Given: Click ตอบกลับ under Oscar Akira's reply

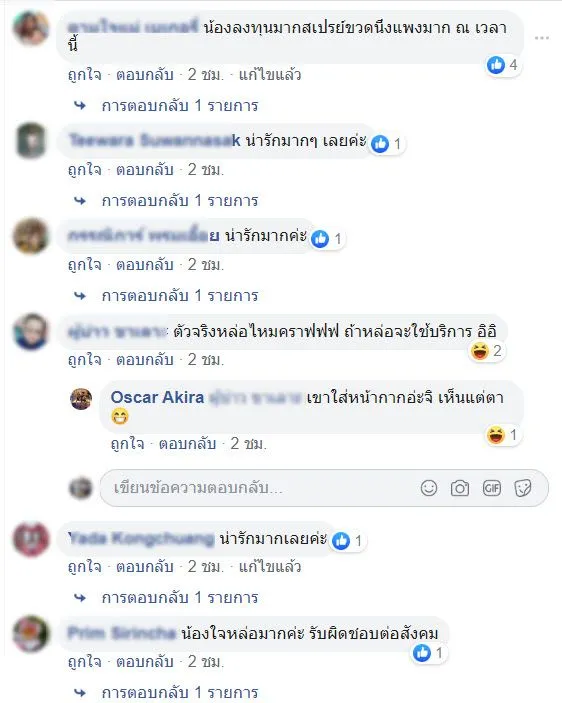Looking at the screenshot, I should point(187,444).
